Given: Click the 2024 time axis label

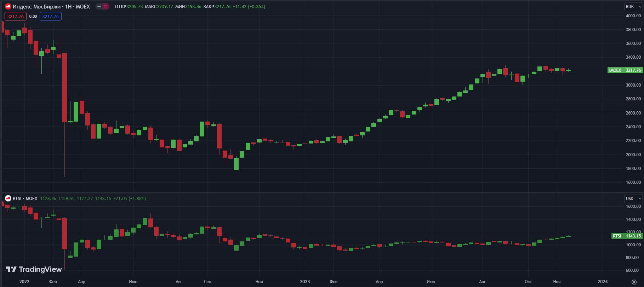Looking at the screenshot, I should pyautogui.click(x=603, y=282).
